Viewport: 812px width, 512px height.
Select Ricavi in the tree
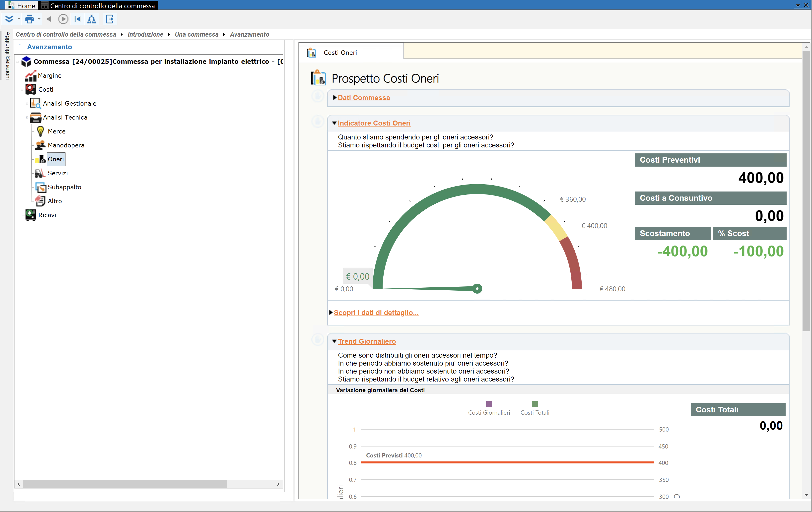pos(47,215)
